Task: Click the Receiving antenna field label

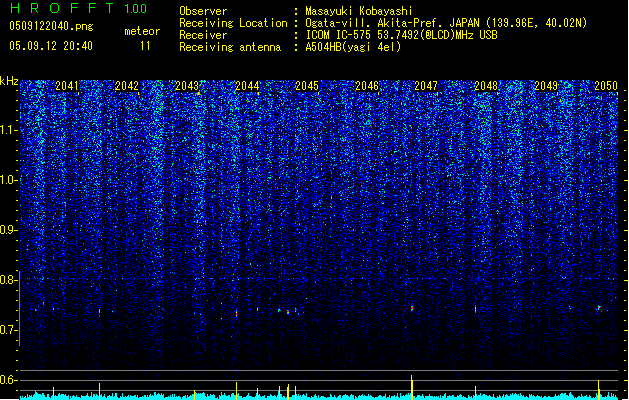Action: click(x=230, y=47)
